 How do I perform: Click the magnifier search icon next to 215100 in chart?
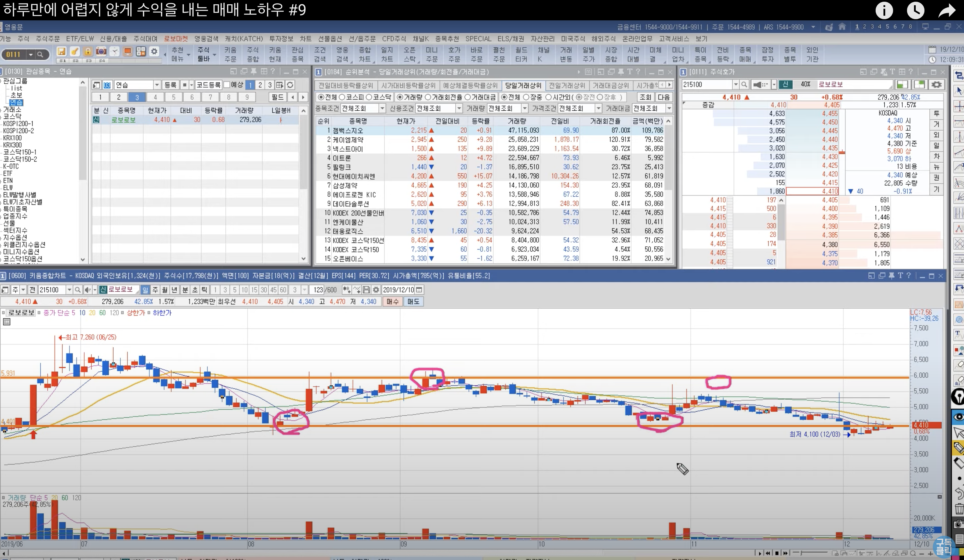click(78, 290)
